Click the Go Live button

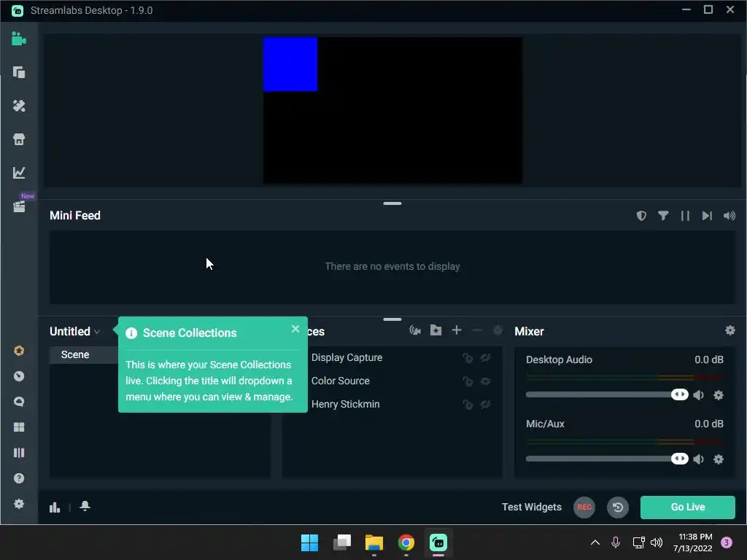tap(687, 507)
